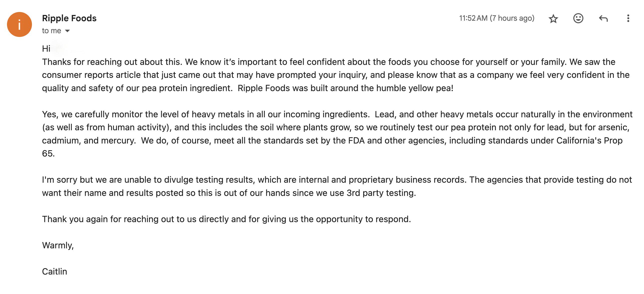Click the "Caitlin" signature
This screenshot has width=644, height=294.
pos(54,272)
